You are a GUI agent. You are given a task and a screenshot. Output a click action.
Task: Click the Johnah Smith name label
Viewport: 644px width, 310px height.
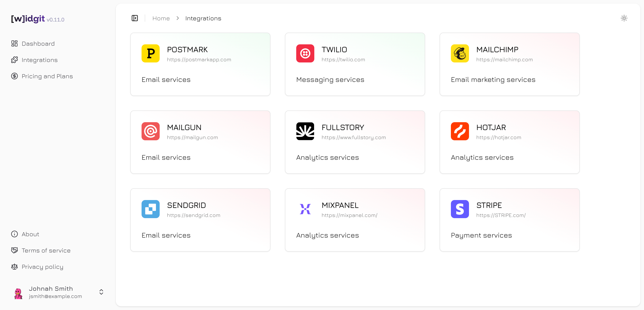tap(51, 289)
